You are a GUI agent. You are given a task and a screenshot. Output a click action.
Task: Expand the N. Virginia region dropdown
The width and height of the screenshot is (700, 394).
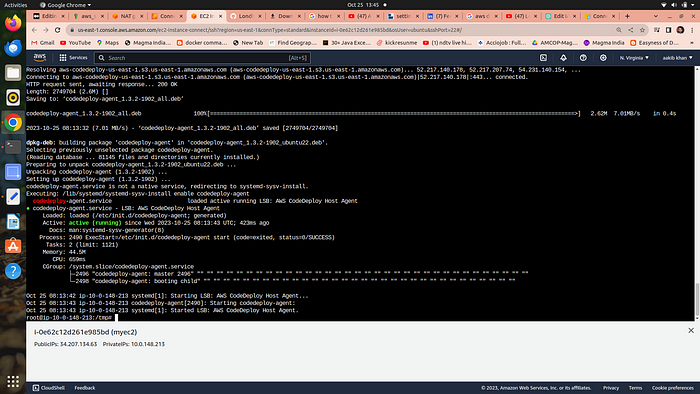[634, 58]
